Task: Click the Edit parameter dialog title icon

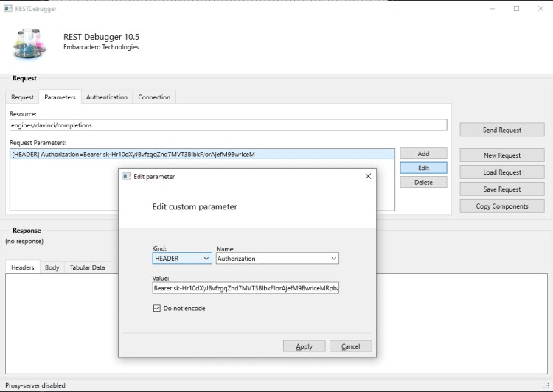Action: point(127,176)
